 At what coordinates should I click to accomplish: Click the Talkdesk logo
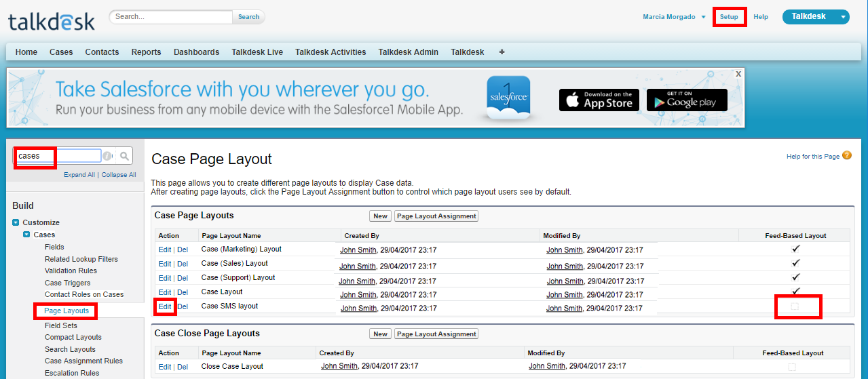tap(52, 22)
